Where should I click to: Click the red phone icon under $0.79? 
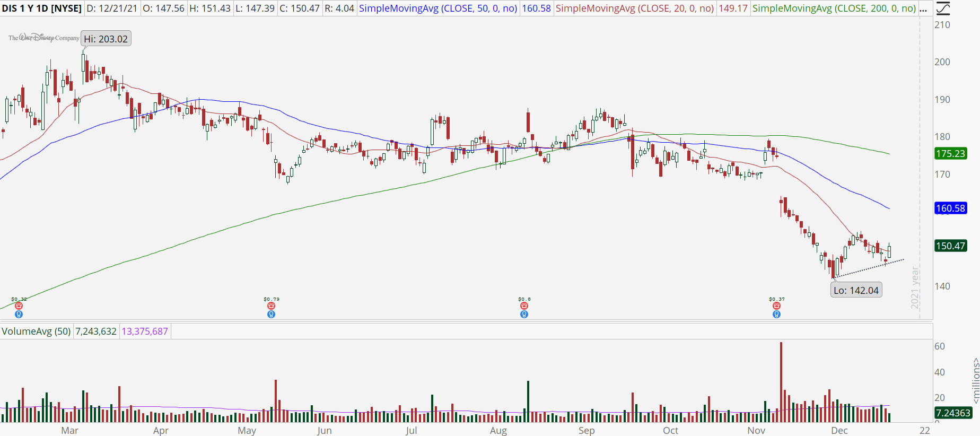tap(272, 306)
